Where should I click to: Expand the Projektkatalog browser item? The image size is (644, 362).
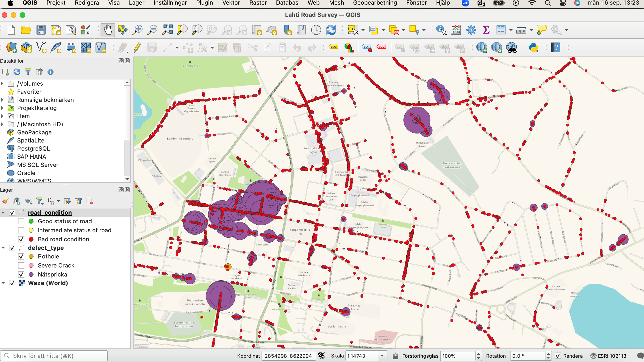point(2,108)
